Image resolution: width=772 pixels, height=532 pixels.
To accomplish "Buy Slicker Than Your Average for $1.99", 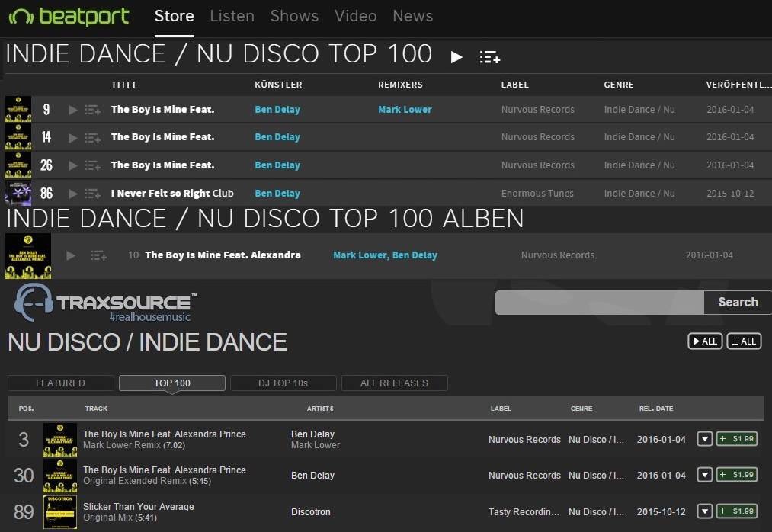I will click(736, 511).
